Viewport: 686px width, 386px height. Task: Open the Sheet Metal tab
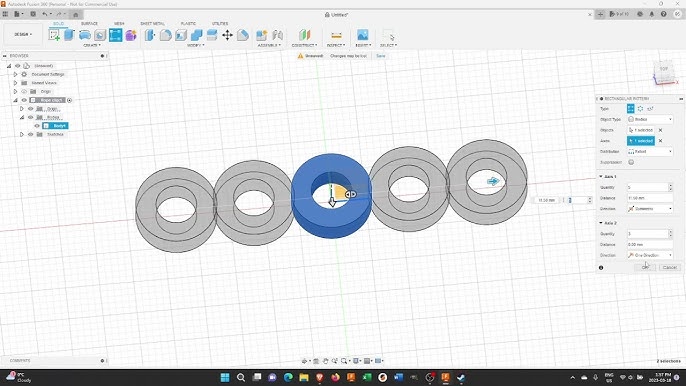click(152, 23)
